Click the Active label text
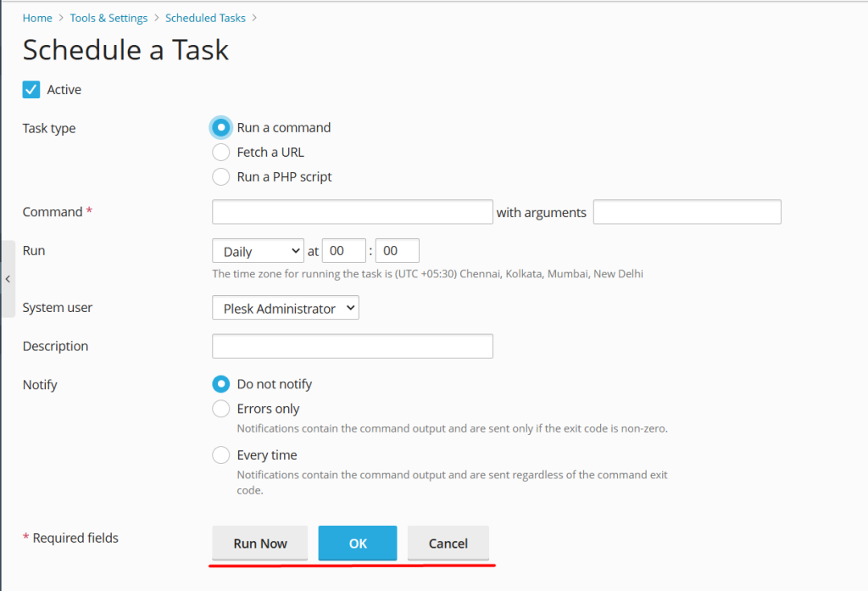The width and height of the screenshot is (868, 591). pyautogui.click(x=64, y=89)
